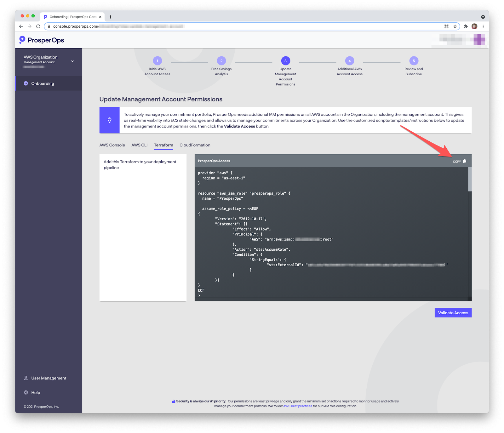Click the COPY label in code header
Image resolution: width=504 pixels, height=433 pixels.
click(457, 162)
